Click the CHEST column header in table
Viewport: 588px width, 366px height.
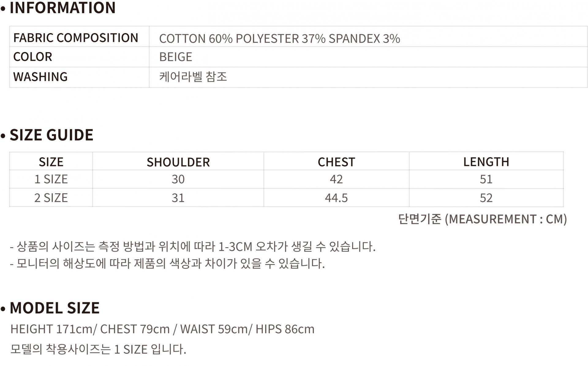point(336,162)
